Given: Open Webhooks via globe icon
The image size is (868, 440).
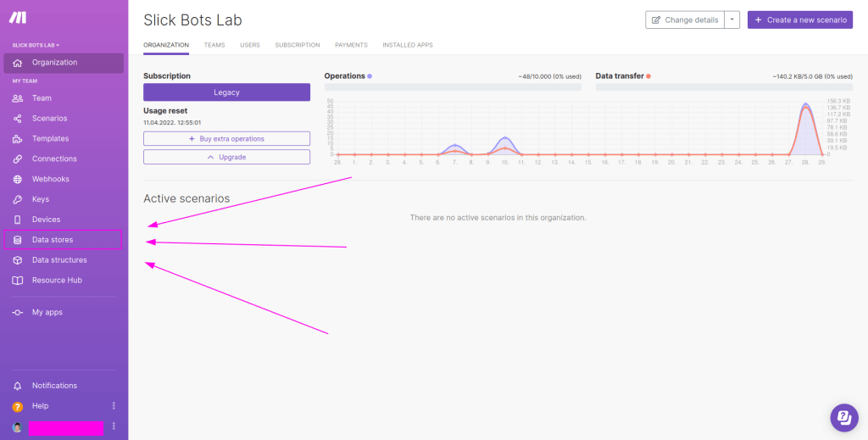Looking at the screenshot, I should coord(18,180).
